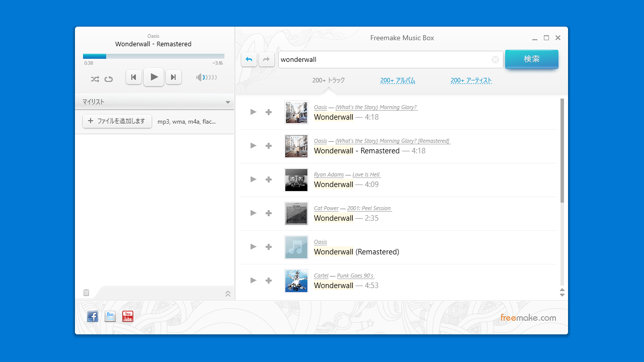Open Punk Goes 90's album link

356,276
